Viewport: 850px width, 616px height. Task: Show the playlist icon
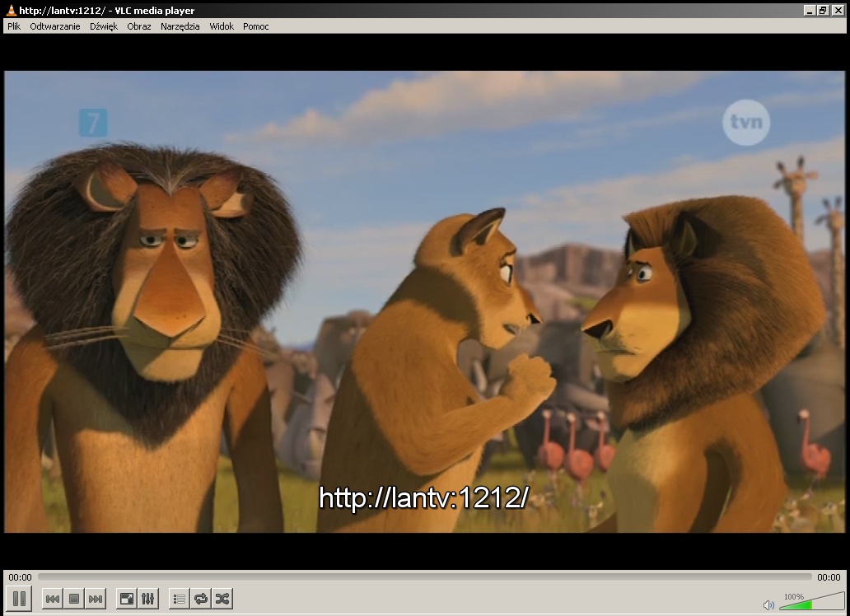click(180, 599)
